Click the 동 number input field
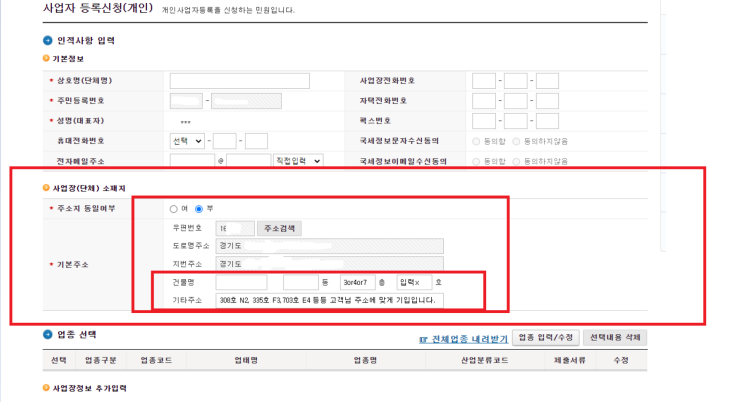743x402 pixels. coord(300,283)
